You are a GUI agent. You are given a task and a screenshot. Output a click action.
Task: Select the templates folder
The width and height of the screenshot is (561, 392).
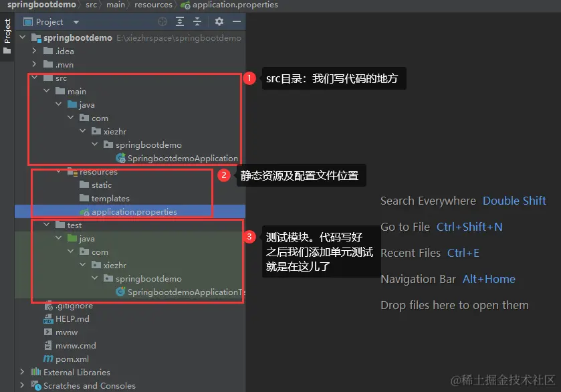pyautogui.click(x=110, y=198)
